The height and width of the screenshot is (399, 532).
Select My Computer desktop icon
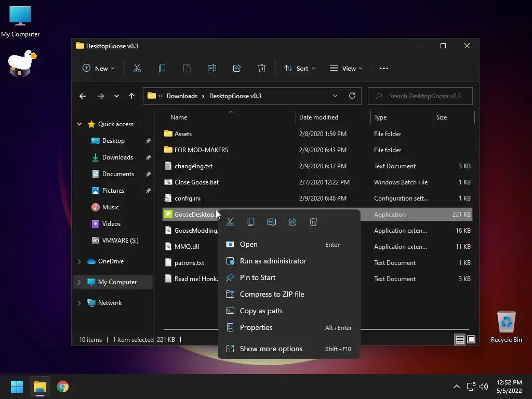click(x=20, y=22)
